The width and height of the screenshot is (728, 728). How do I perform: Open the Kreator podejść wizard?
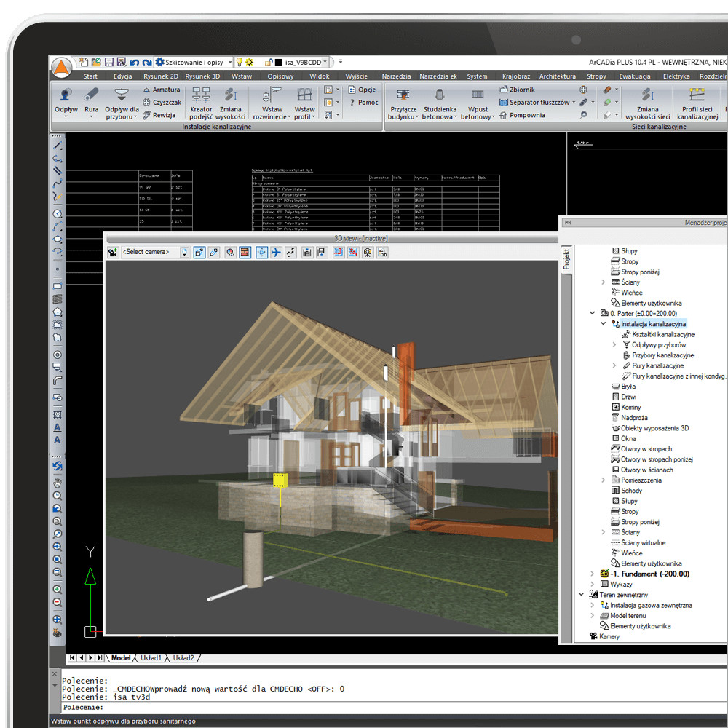(201, 103)
